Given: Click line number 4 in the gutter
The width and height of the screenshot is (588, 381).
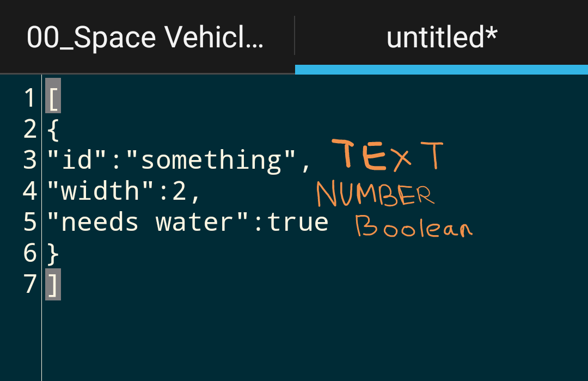Looking at the screenshot, I should tap(29, 191).
